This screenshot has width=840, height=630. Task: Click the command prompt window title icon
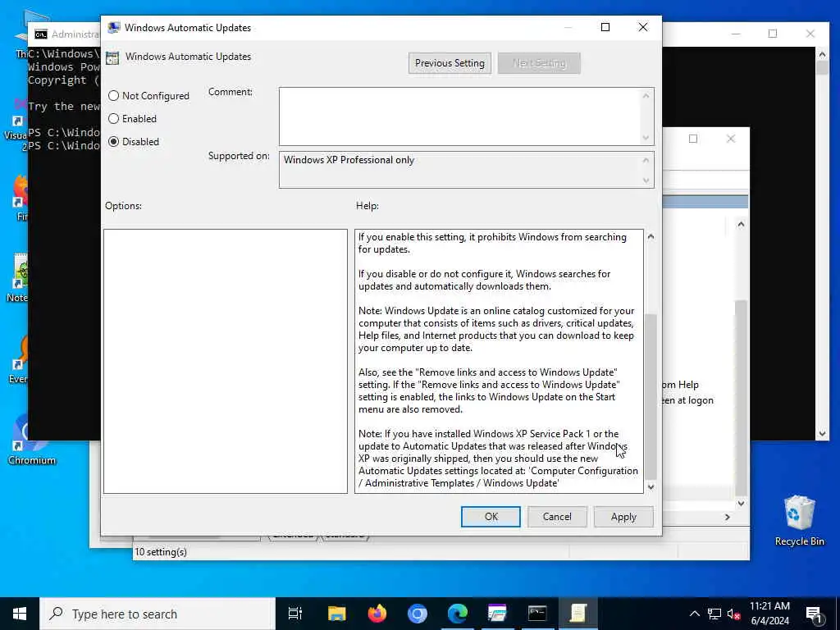41,34
